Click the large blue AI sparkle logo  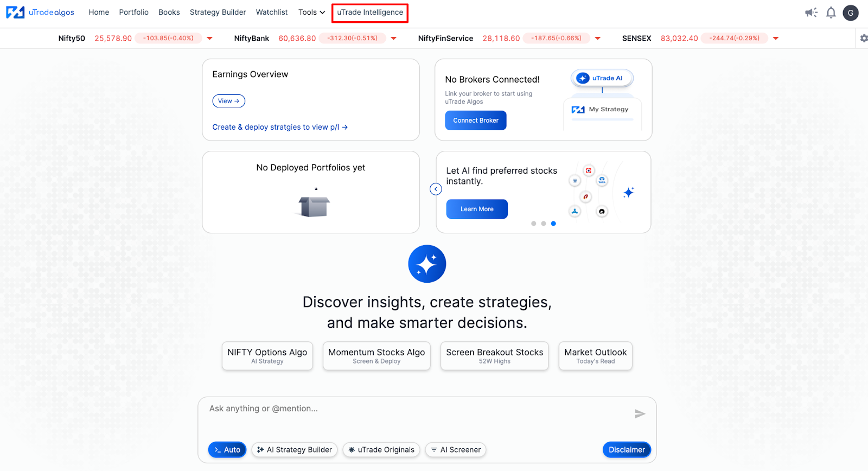tap(427, 264)
